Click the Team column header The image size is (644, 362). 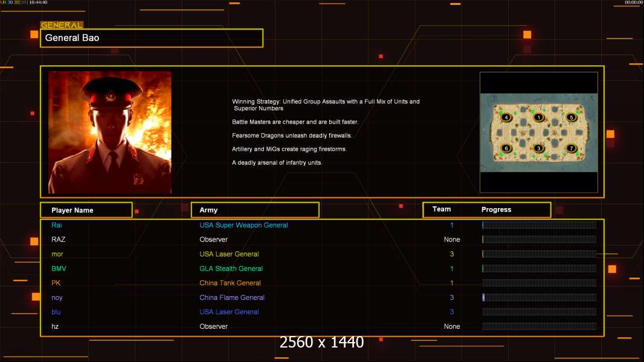pyautogui.click(x=442, y=209)
